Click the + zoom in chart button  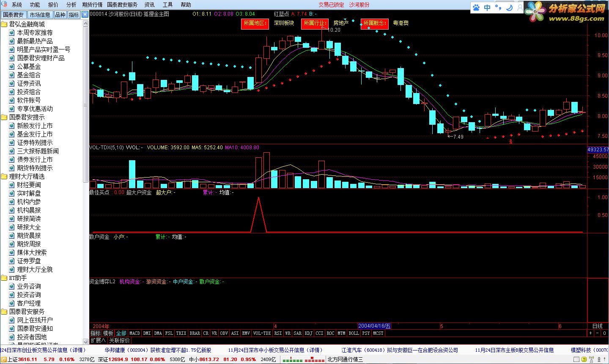pos(590,333)
